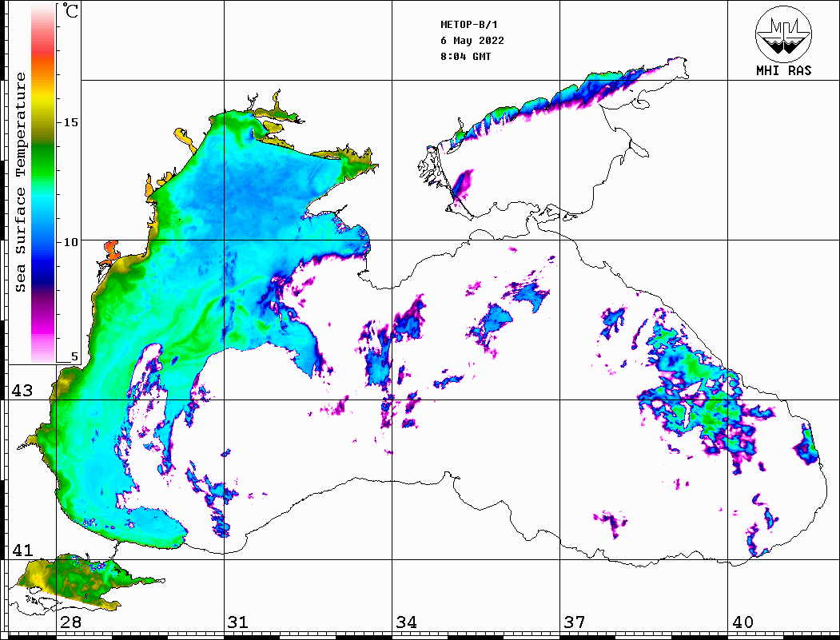Click the longitude label 40
Viewport: 840px width, 640px height.
tap(742, 622)
